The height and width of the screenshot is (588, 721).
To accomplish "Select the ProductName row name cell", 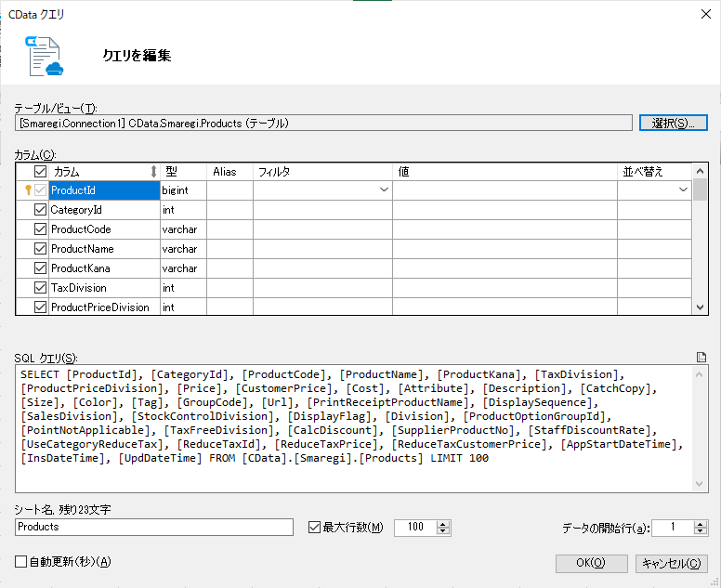I will point(104,249).
